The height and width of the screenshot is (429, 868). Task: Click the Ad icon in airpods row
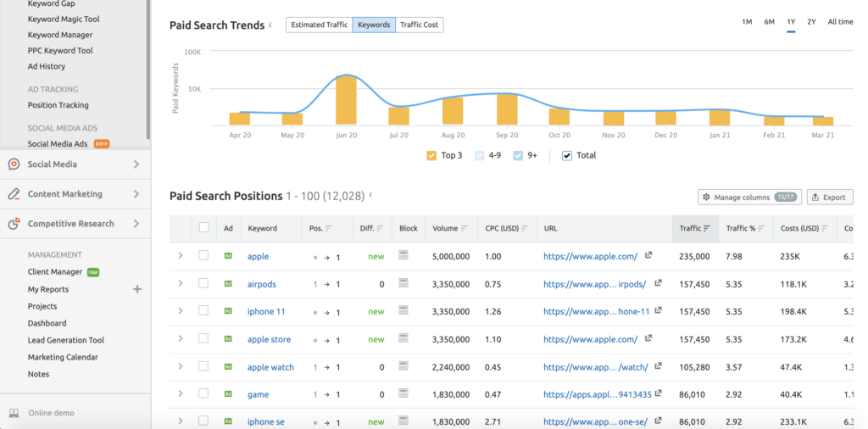click(228, 283)
